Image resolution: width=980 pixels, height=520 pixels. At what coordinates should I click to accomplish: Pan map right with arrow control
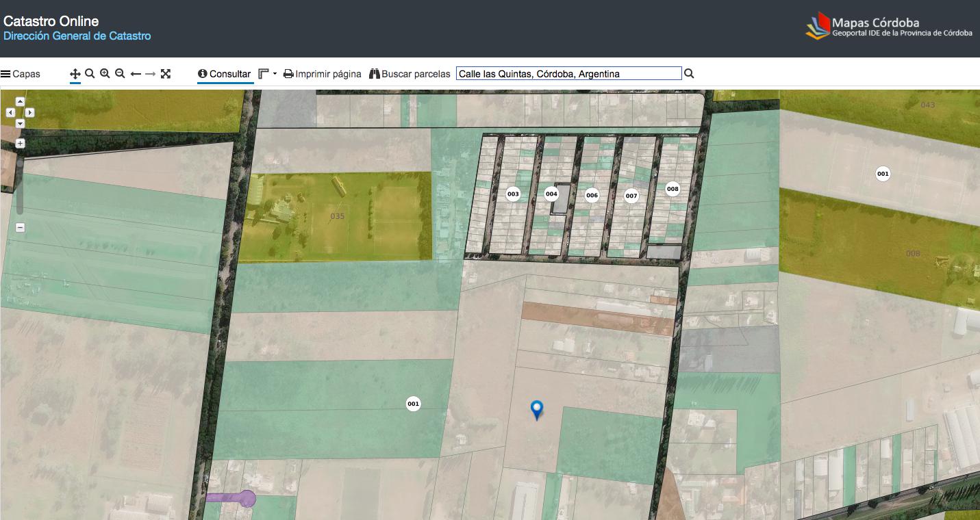click(30, 112)
